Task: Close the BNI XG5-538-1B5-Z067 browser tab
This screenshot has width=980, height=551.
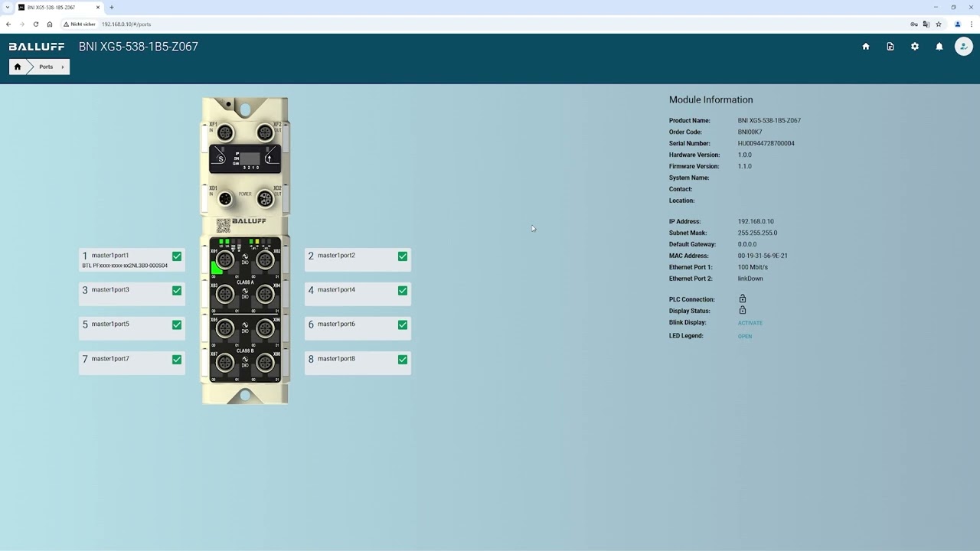Action: point(98,7)
